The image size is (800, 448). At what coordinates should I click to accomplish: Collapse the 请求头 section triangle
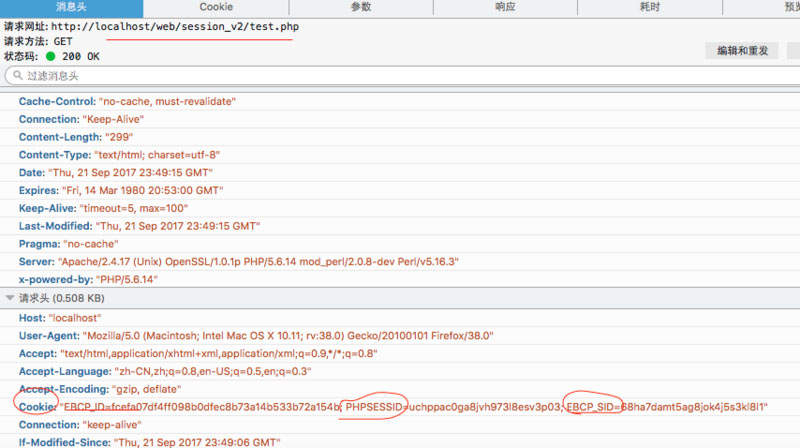[10, 298]
